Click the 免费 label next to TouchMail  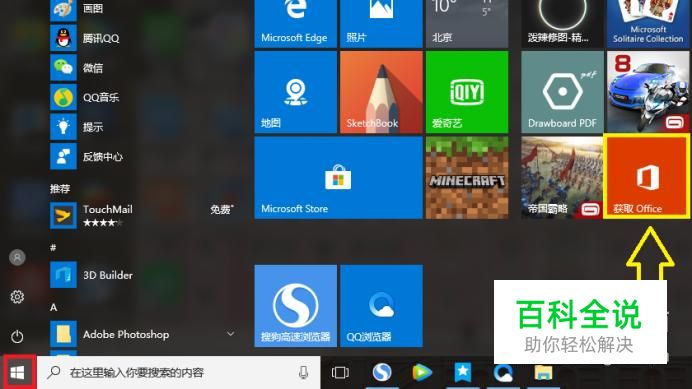tap(222, 209)
